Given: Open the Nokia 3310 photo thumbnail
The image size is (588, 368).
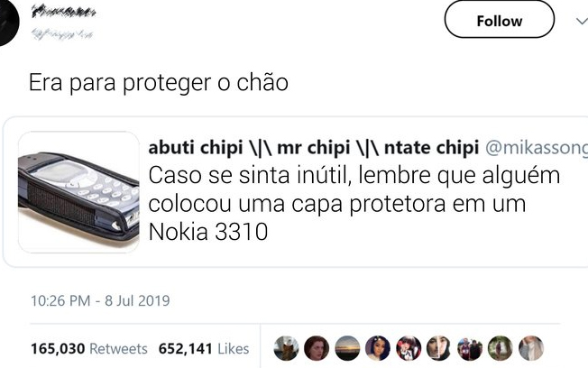Looking at the screenshot, I should pyautogui.click(x=78, y=192).
